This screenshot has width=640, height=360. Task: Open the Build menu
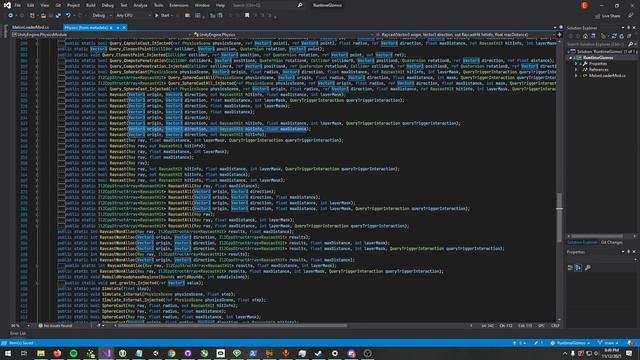point(91,5)
